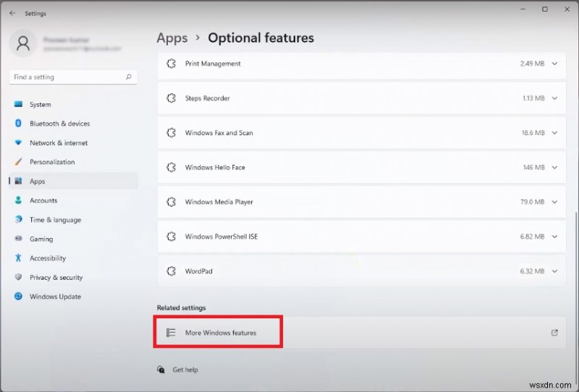This screenshot has width=579, height=392.
Task: Open external link icon for More Windows features
Action: pos(554,333)
